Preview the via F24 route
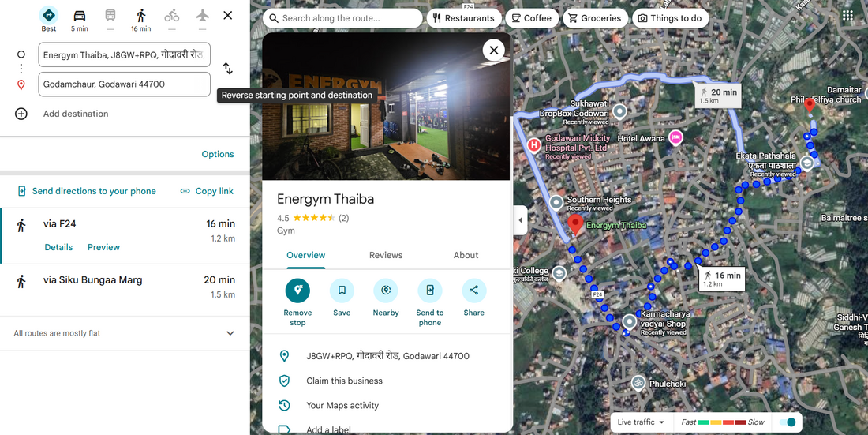Screen dimensions: 868x435 pyautogui.click(x=103, y=247)
